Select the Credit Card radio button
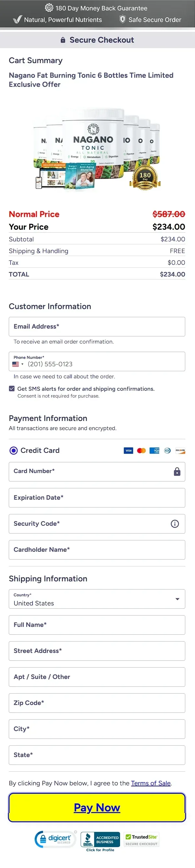Viewport: 195px width, 868px height. tap(13, 451)
